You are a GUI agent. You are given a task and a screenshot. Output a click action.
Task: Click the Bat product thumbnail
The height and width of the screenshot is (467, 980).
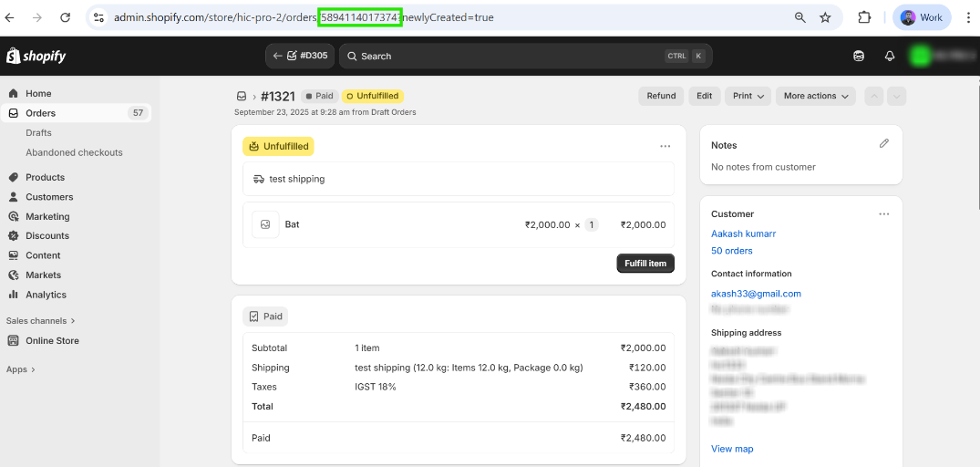265,224
